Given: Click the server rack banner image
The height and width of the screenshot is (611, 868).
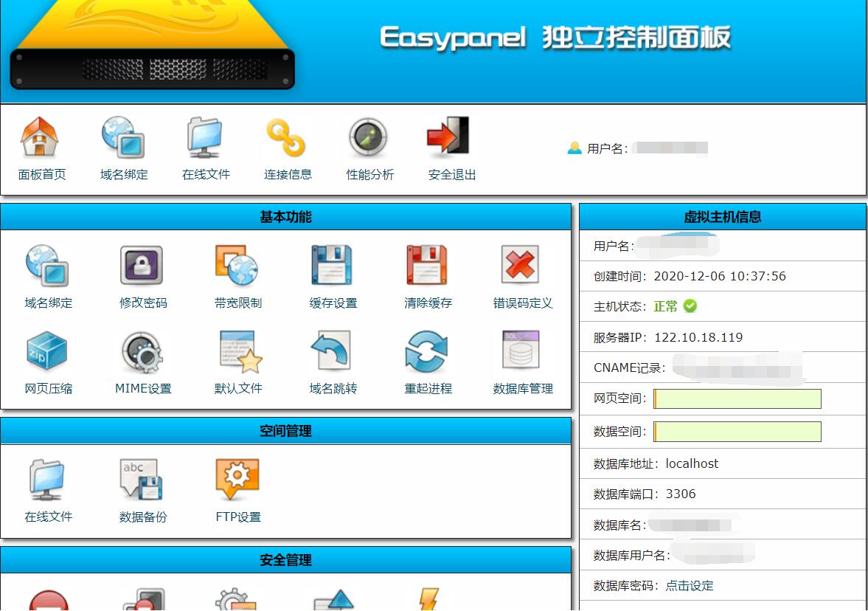Looking at the screenshot, I should [152, 46].
